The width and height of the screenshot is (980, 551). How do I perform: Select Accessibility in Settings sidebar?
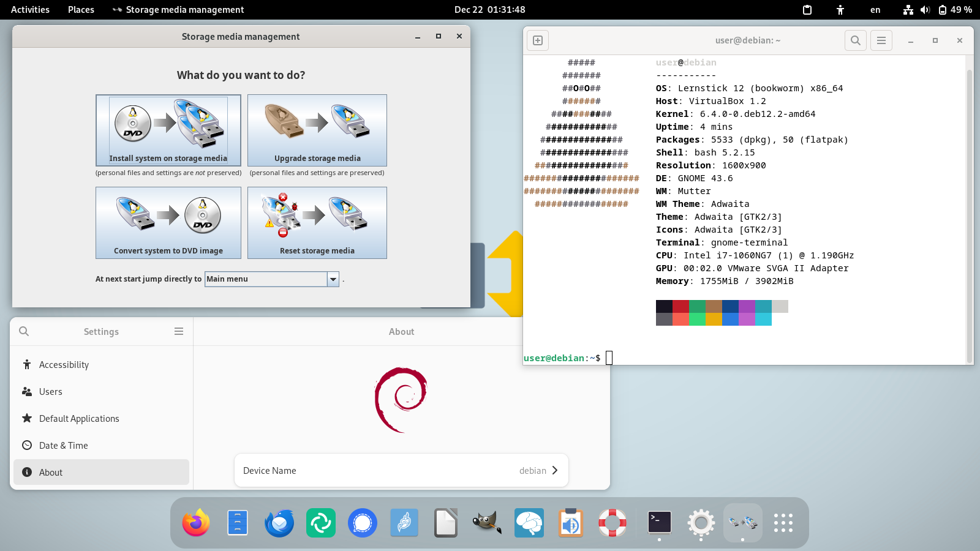coord(101,365)
